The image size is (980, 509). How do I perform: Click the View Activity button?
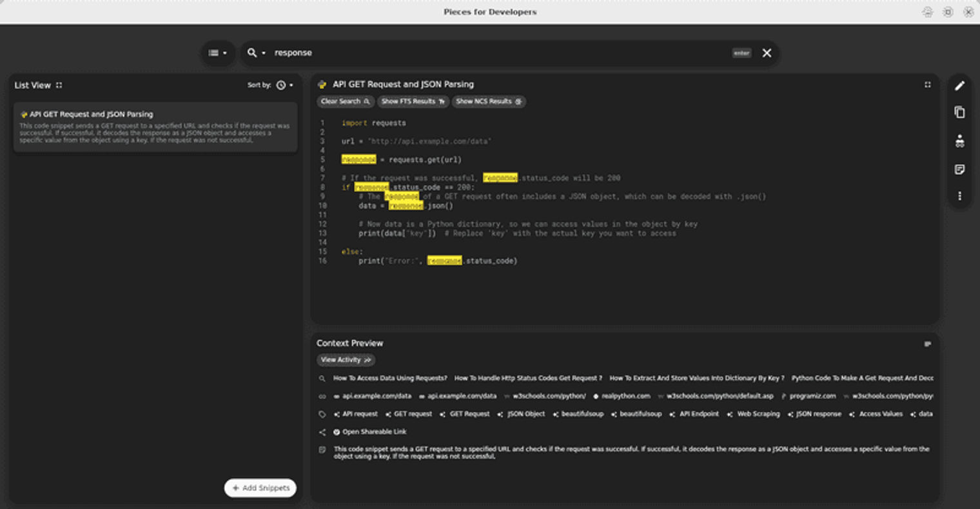pyautogui.click(x=346, y=360)
